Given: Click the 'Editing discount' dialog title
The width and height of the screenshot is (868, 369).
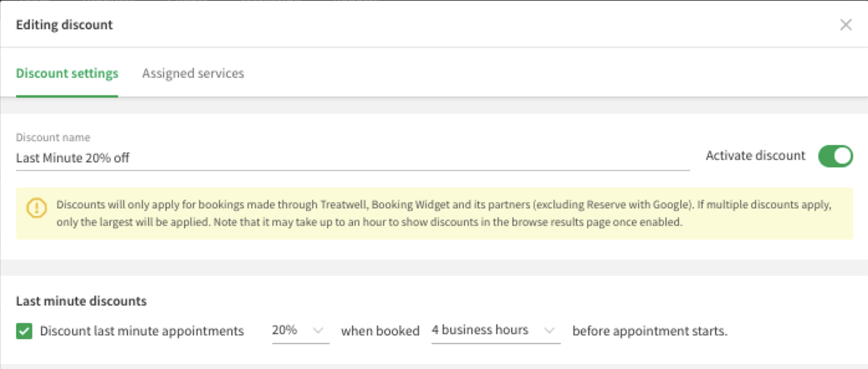Looking at the screenshot, I should [64, 25].
